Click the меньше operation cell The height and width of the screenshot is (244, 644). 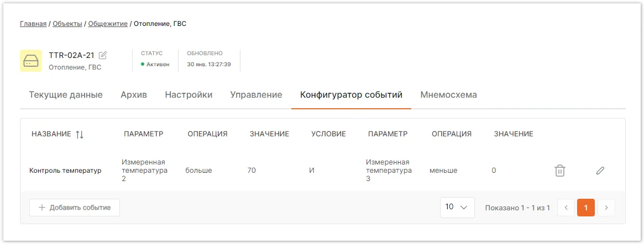(443, 170)
